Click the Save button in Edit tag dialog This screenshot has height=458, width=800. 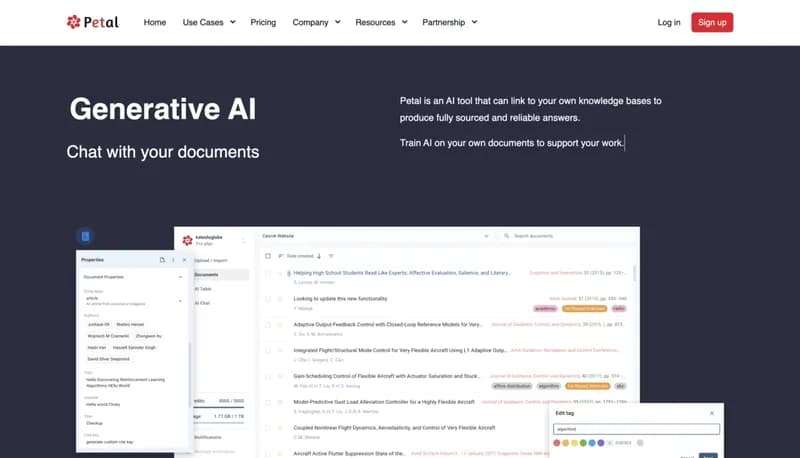[708, 456]
